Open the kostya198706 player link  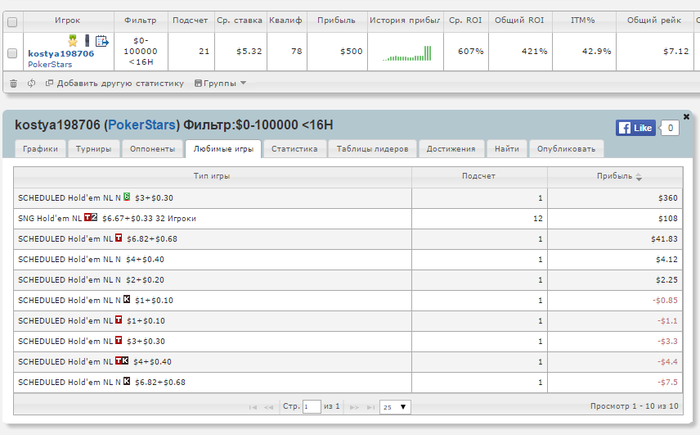pyautogui.click(x=61, y=54)
